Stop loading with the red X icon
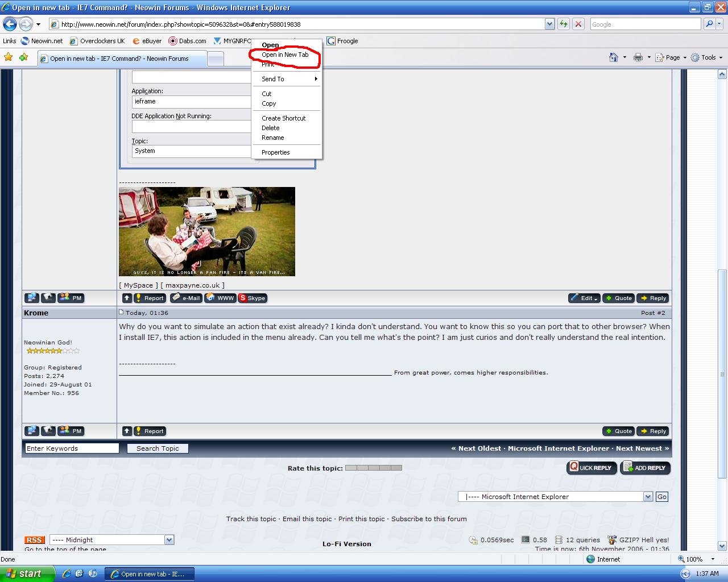The width and height of the screenshot is (728, 582). (578, 24)
